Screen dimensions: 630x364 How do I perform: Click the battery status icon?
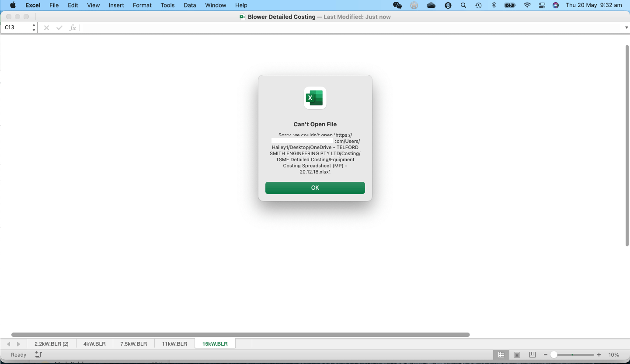[x=510, y=5]
